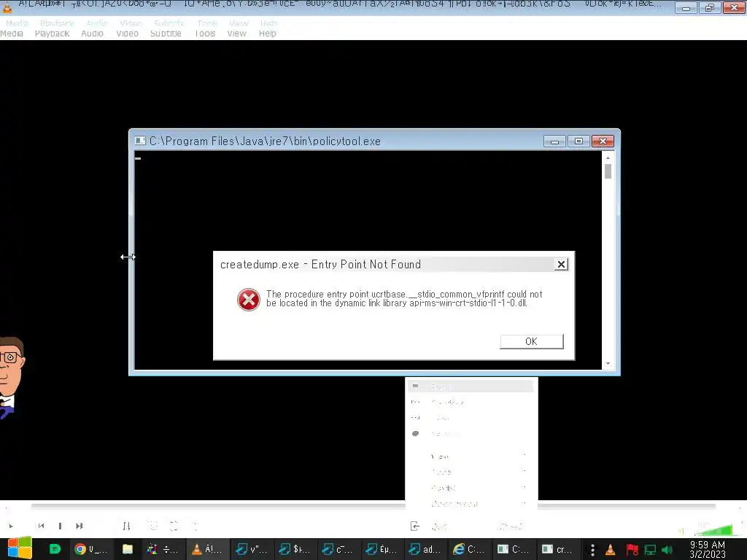Open the taskbar clock showing 9:59 AM
747x560 pixels.
coord(708,549)
